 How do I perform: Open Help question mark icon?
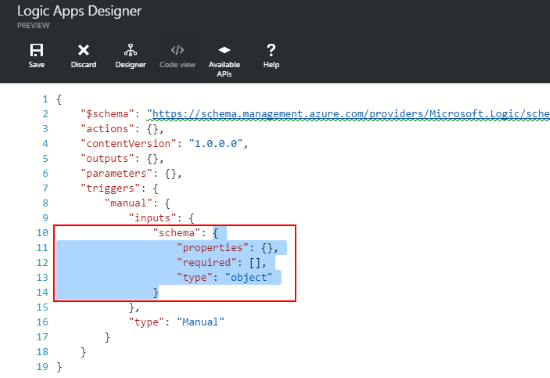tap(271, 50)
